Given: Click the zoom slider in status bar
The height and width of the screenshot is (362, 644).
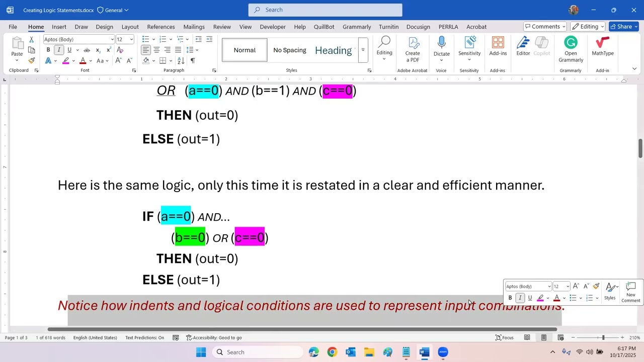Looking at the screenshot, I should [x=603, y=337].
